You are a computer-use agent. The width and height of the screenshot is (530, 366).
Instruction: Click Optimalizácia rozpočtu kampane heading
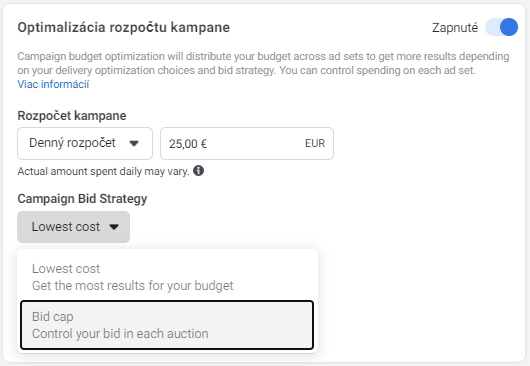tap(123, 28)
